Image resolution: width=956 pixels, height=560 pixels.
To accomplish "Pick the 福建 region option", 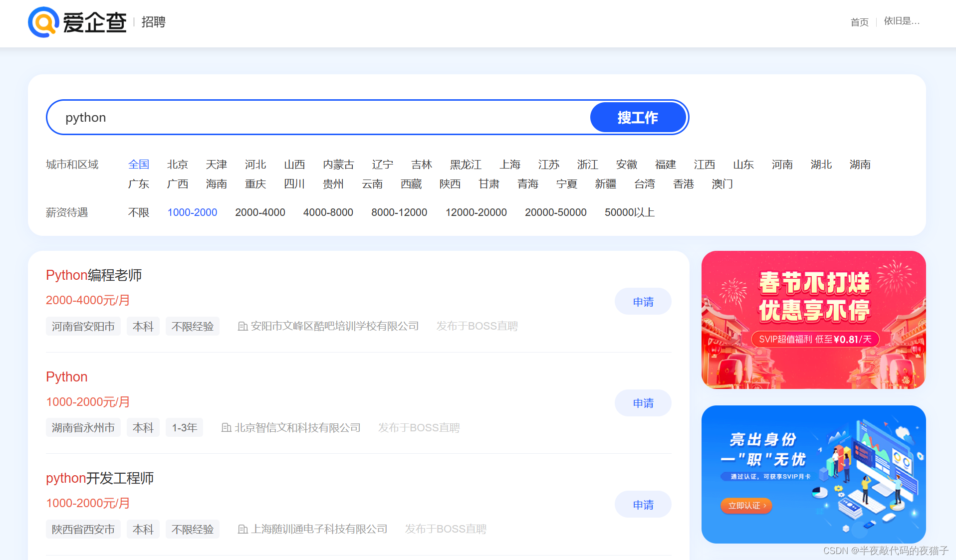I will click(666, 165).
